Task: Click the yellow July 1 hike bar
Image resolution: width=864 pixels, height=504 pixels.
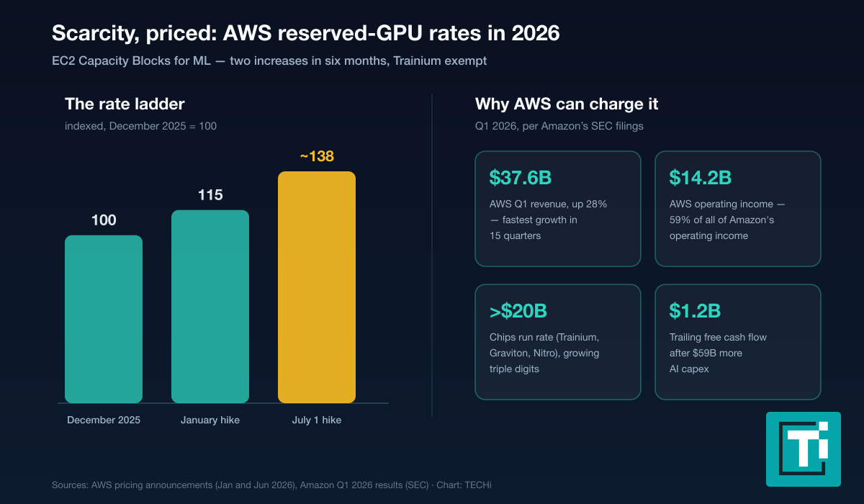Action: pos(317,287)
